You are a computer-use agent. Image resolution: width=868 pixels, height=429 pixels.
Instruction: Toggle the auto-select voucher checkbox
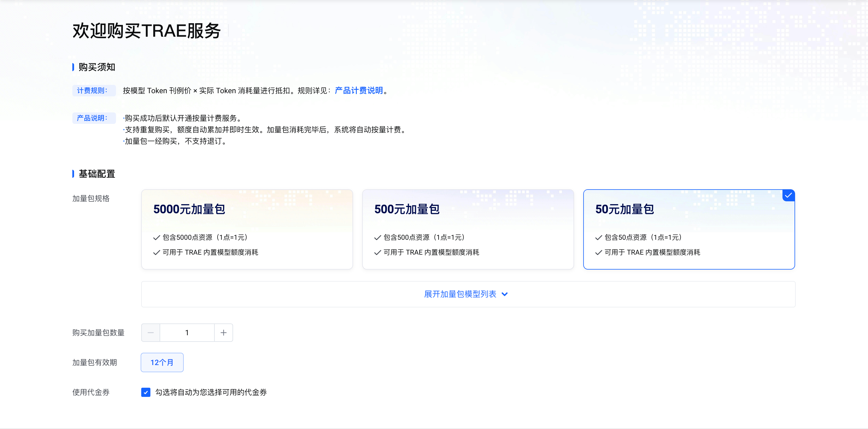(146, 392)
